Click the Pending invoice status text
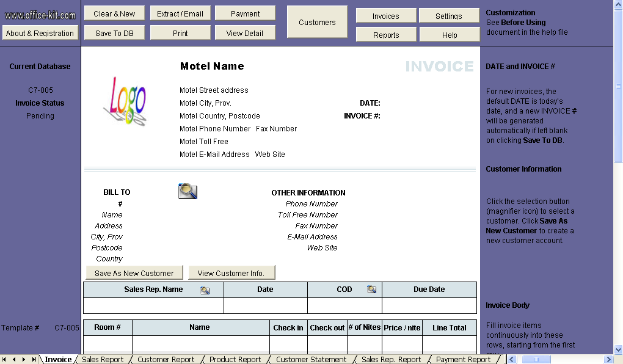The width and height of the screenshot is (623, 364). click(x=40, y=115)
